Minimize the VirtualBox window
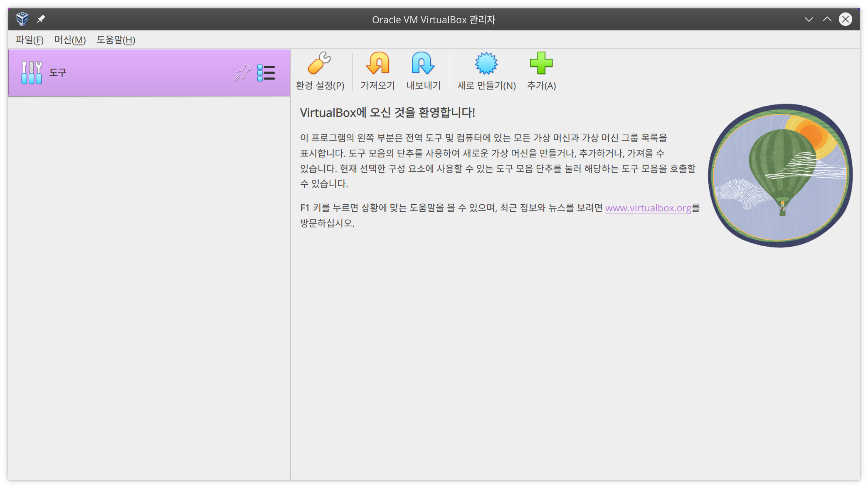The image size is (868, 488). (x=809, y=19)
